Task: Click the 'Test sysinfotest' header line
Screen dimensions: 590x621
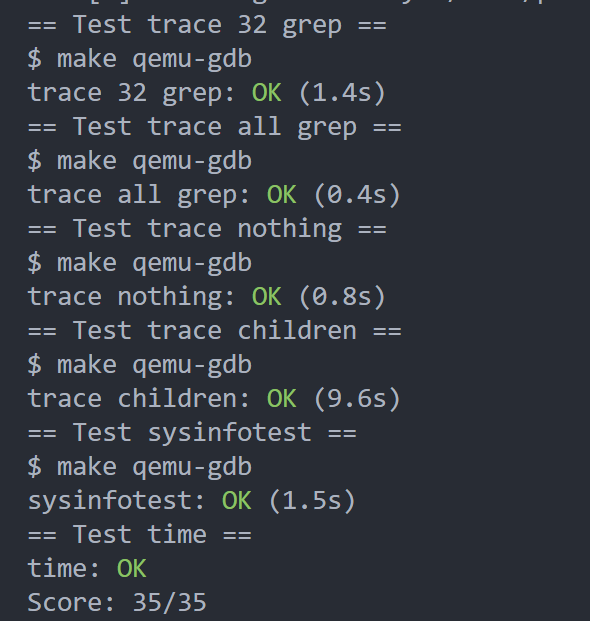Action: point(192,433)
